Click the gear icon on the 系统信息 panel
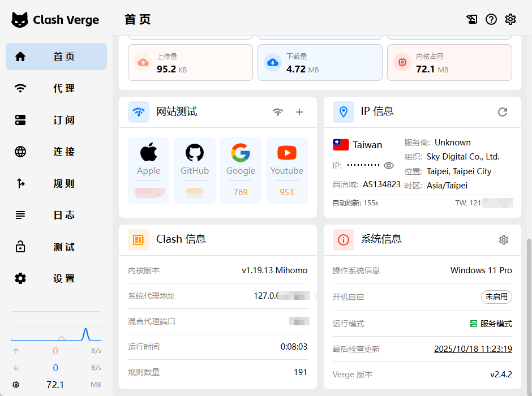Viewport: 532px width, 396px height. pos(504,240)
